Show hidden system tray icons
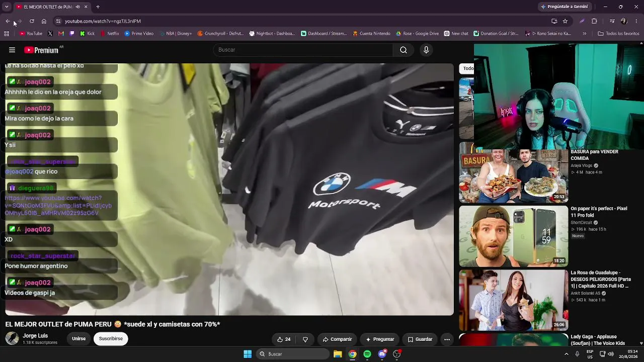This screenshot has height=362, width=644. click(x=567, y=354)
